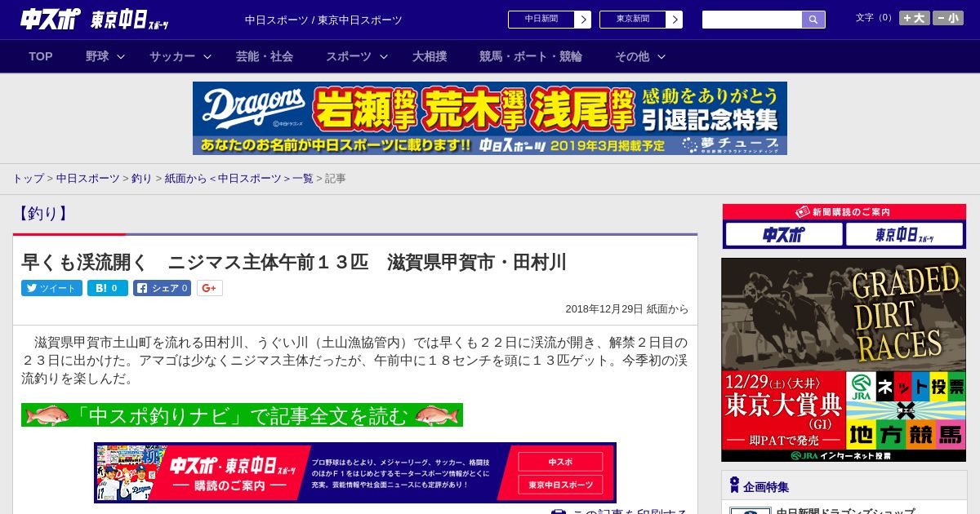
Task: Click 中日スポーツ / 東京中日スポーツ header text
Action: (x=323, y=20)
